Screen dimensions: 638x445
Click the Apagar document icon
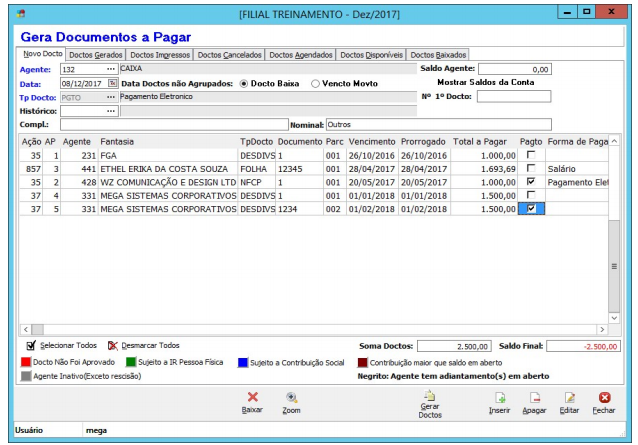(535, 397)
